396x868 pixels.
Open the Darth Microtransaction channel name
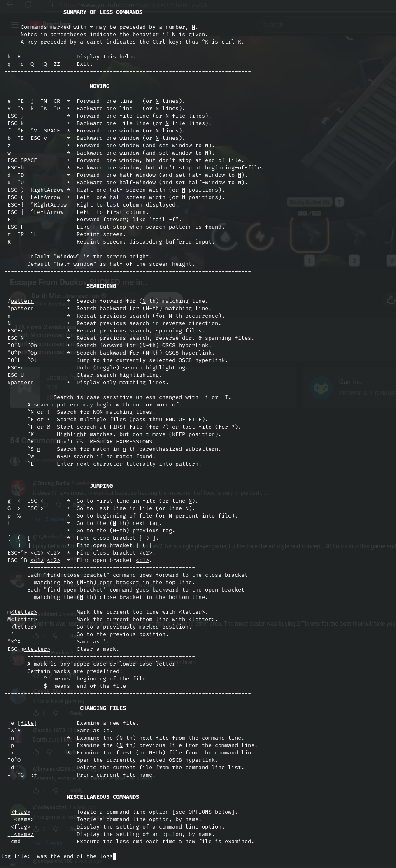[x=65, y=296]
